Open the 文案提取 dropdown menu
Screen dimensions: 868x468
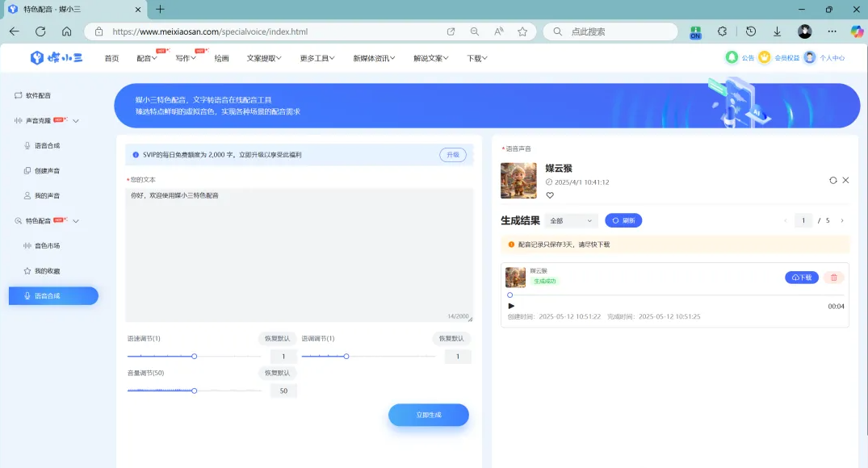click(x=264, y=58)
